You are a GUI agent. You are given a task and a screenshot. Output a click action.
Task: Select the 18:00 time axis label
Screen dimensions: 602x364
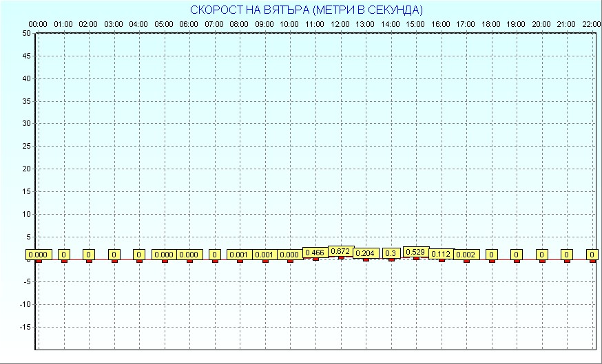click(x=491, y=24)
